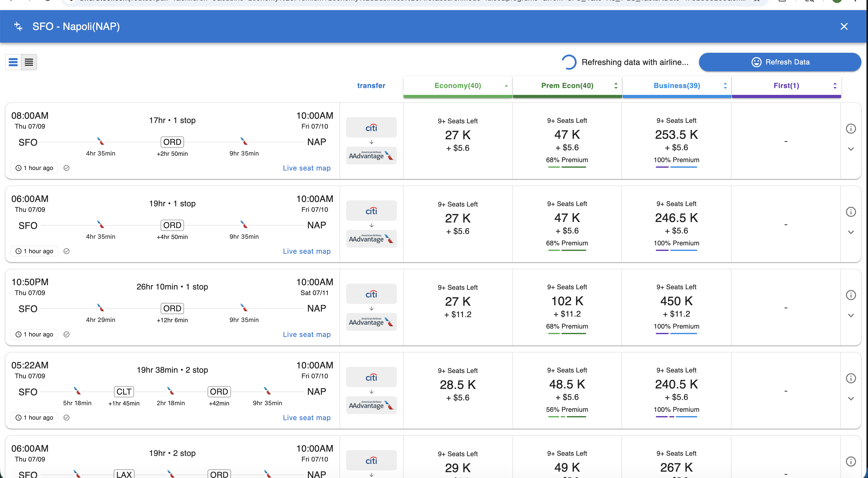The width and height of the screenshot is (868, 478).
Task: Expand details of the 08:00AM flight
Action: coord(851,149)
